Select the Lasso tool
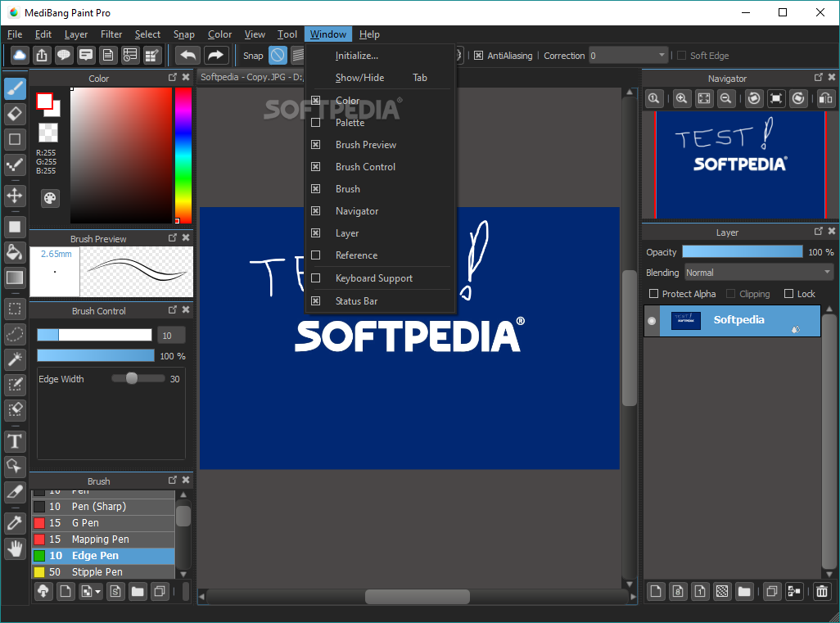Screen dimensions: 840x623 [15, 334]
